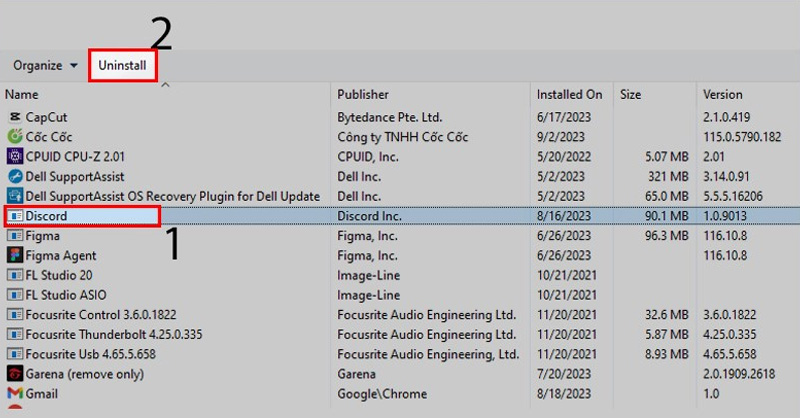
Task: Select the Focusrite Thunderbolt 4.25.0.335 entry
Action: pyautogui.click(x=101, y=334)
